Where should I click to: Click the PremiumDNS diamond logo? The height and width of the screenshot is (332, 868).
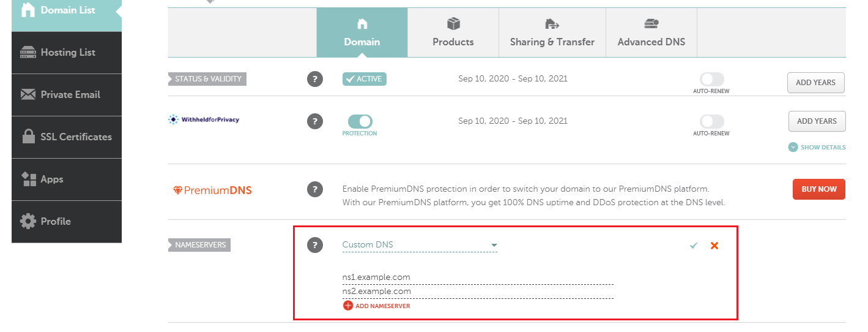point(178,191)
